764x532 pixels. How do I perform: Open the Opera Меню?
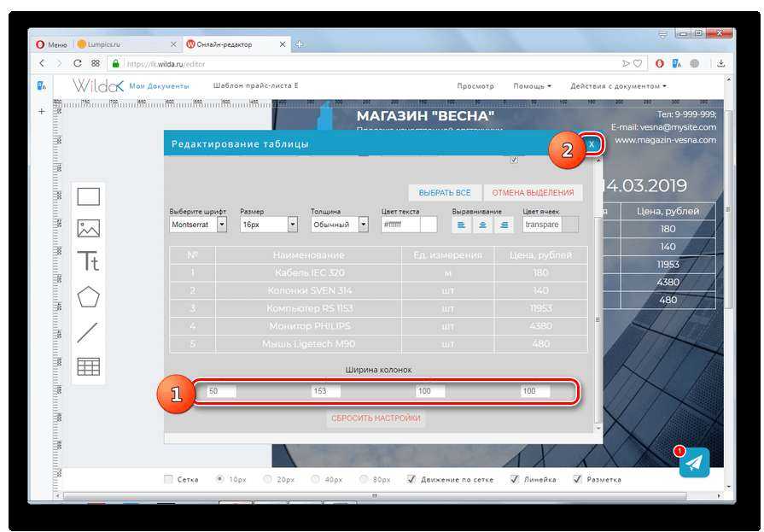(53, 44)
